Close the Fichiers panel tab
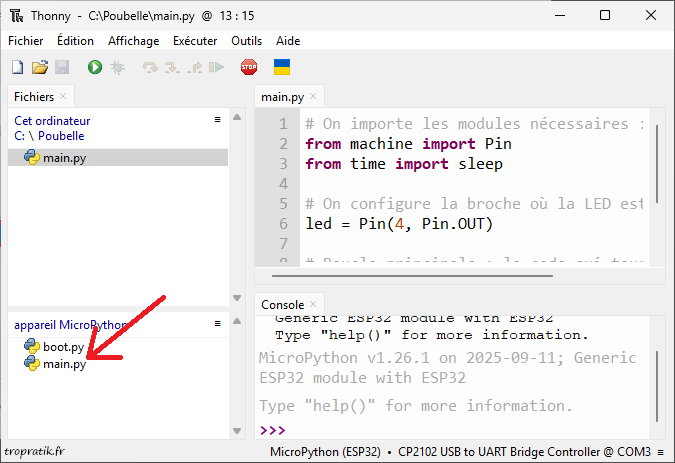The width and height of the screenshot is (675, 463). pyautogui.click(x=63, y=96)
